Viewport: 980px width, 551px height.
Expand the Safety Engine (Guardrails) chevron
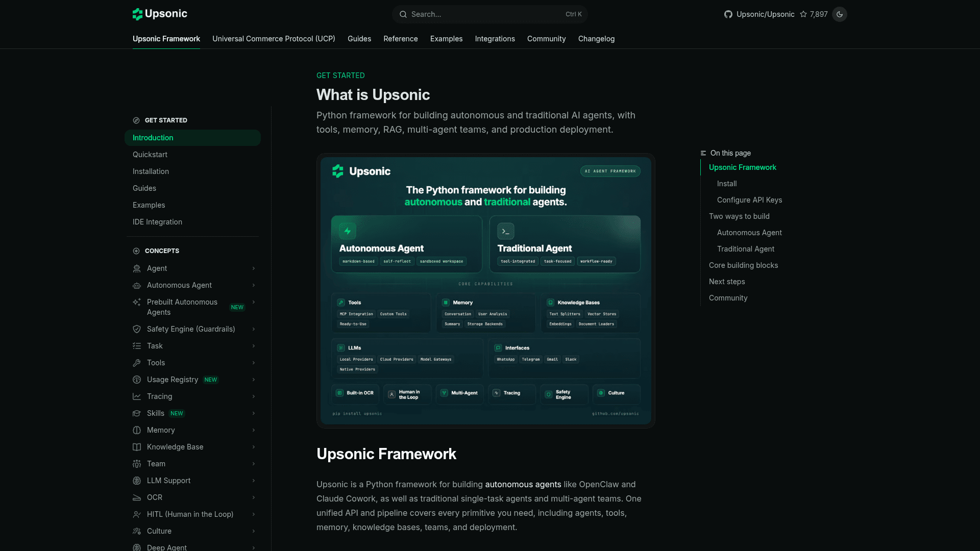point(254,329)
